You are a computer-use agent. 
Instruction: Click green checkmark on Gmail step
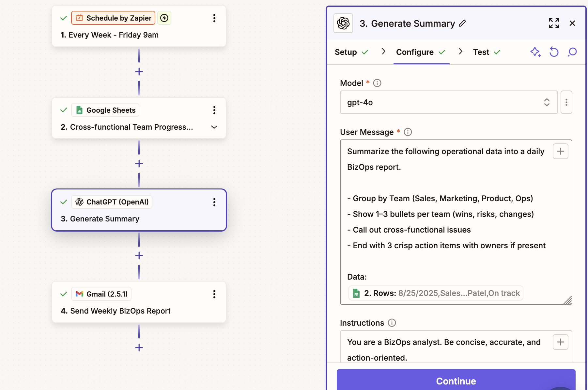[64, 294]
